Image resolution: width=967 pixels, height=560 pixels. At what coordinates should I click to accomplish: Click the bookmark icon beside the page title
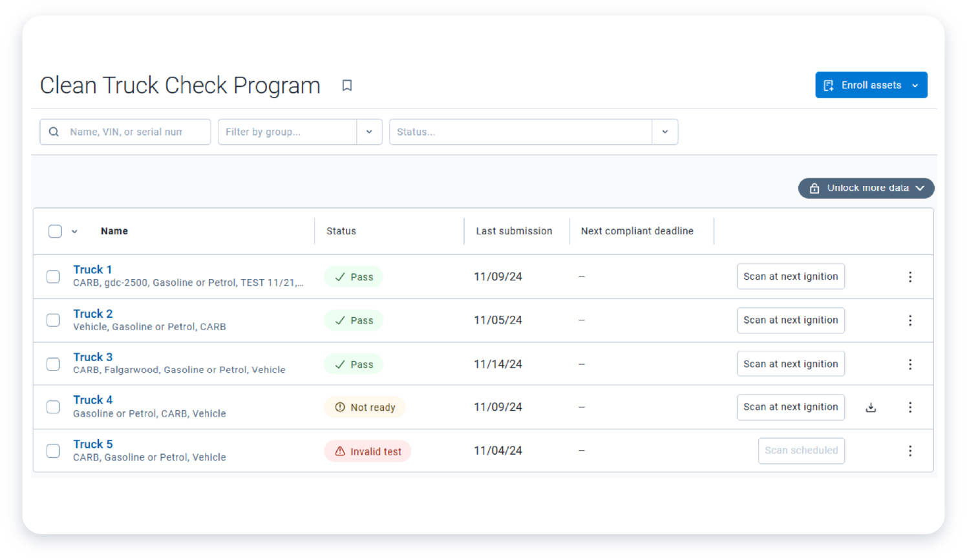346,85
